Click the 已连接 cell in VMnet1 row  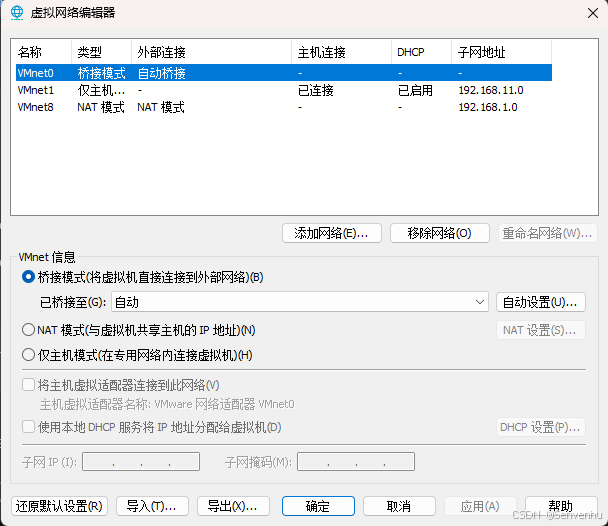click(316, 90)
